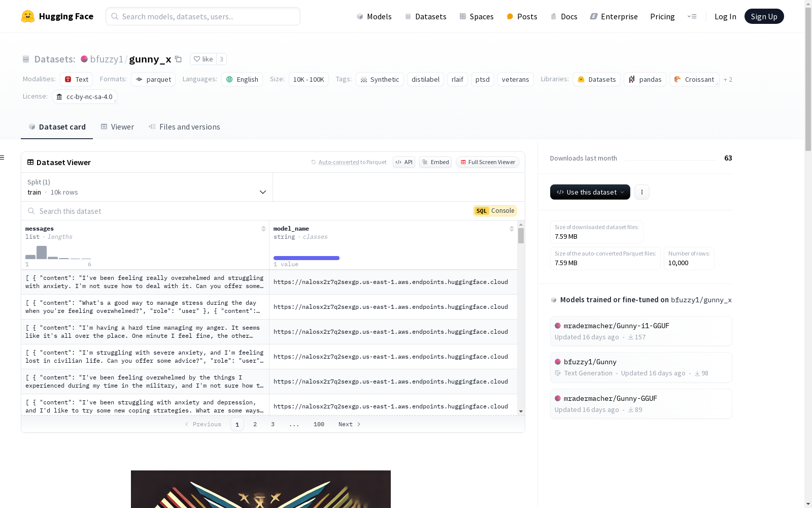This screenshot has height=508, width=812.
Task: Click the 10K - 100K size tag
Action: pos(309,79)
